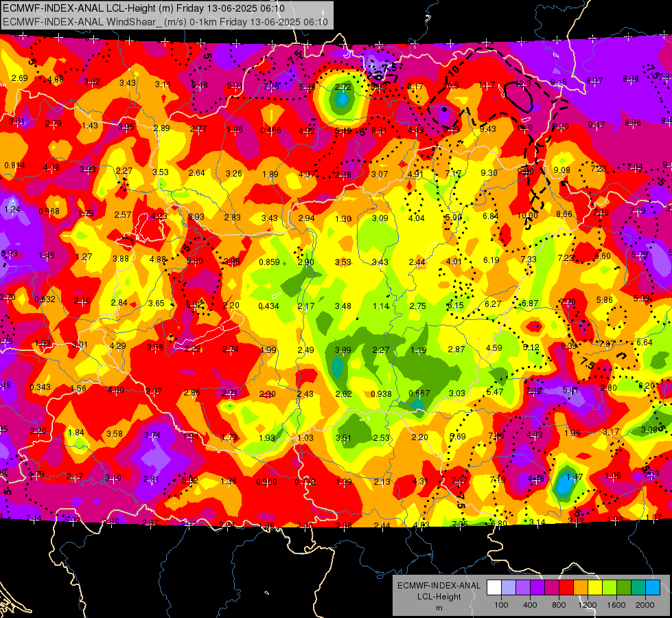Click the value 2.72 on the green spot
The image size is (672, 618).
pos(343,87)
